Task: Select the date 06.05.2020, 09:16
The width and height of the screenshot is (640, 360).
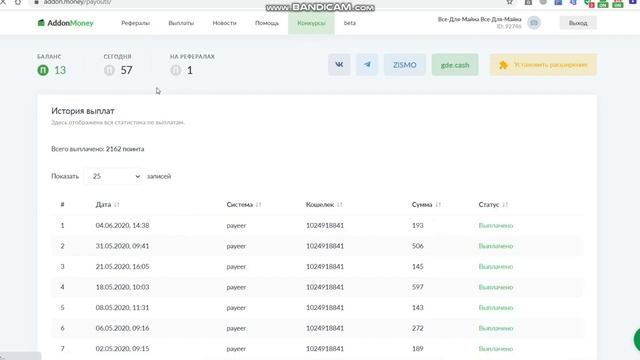Action: [122, 328]
